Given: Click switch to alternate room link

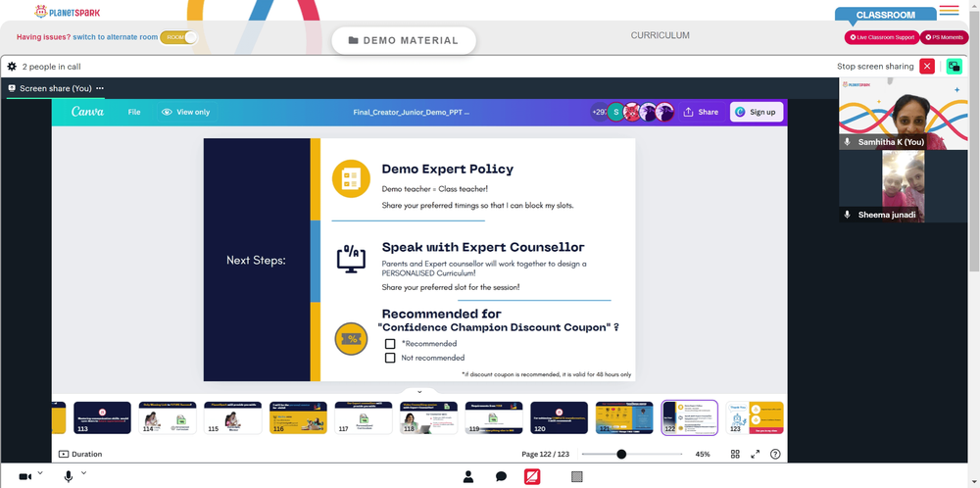Looking at the screenshot, I should click(x=115, y=37).
